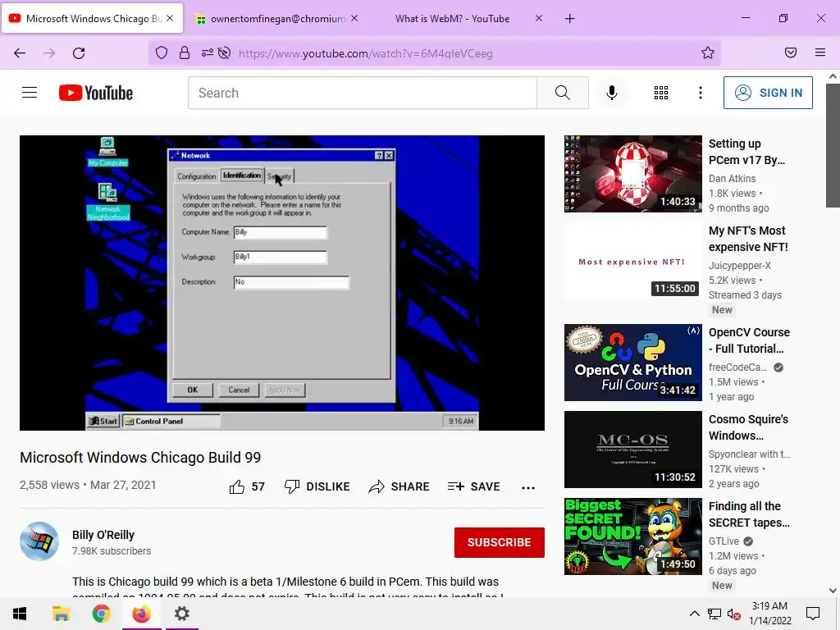
Task: Open Settings gear in taskbar
Action: 181,614
